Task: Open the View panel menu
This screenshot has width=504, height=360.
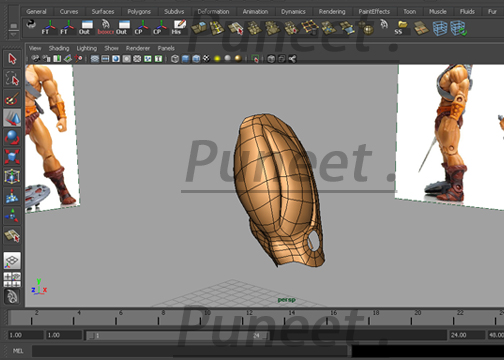Action: (35, 48)
